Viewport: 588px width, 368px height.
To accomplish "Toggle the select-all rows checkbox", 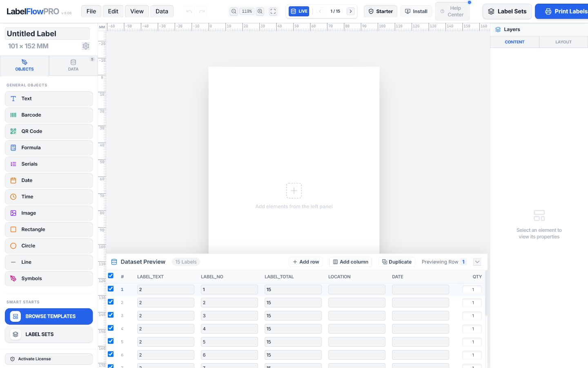I will (x=111, y=276).
